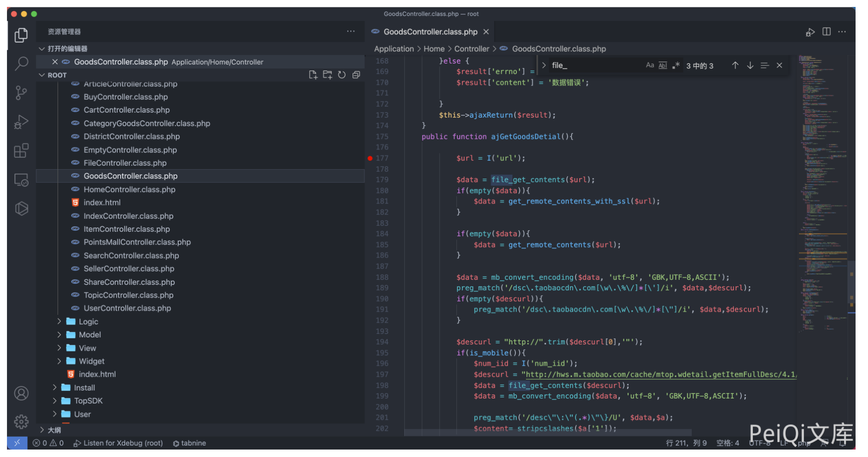This screenshot has width=868, height=457.
Task: Select the GoodsController.class.php editor tab
Action: point(430,32)
